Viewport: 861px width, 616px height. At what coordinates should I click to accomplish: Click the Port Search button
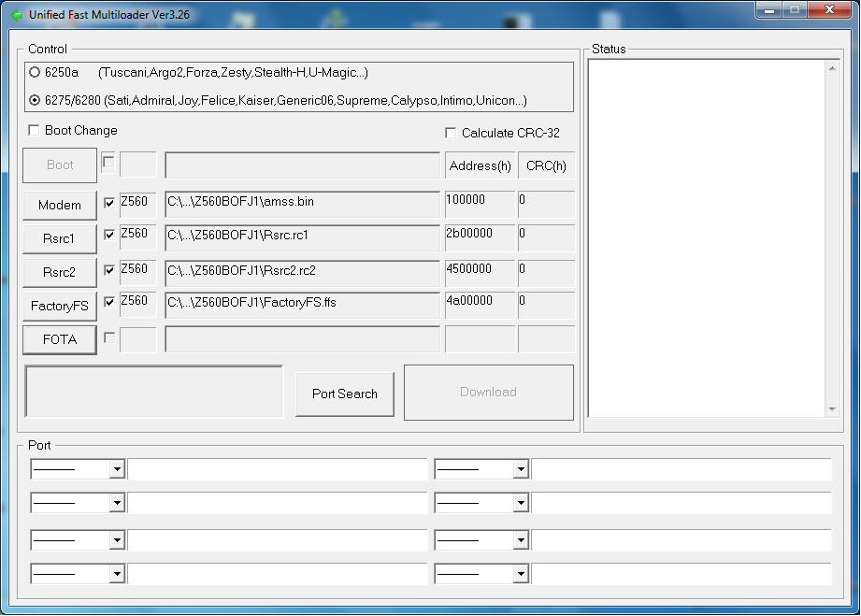[x=345, y=394]
